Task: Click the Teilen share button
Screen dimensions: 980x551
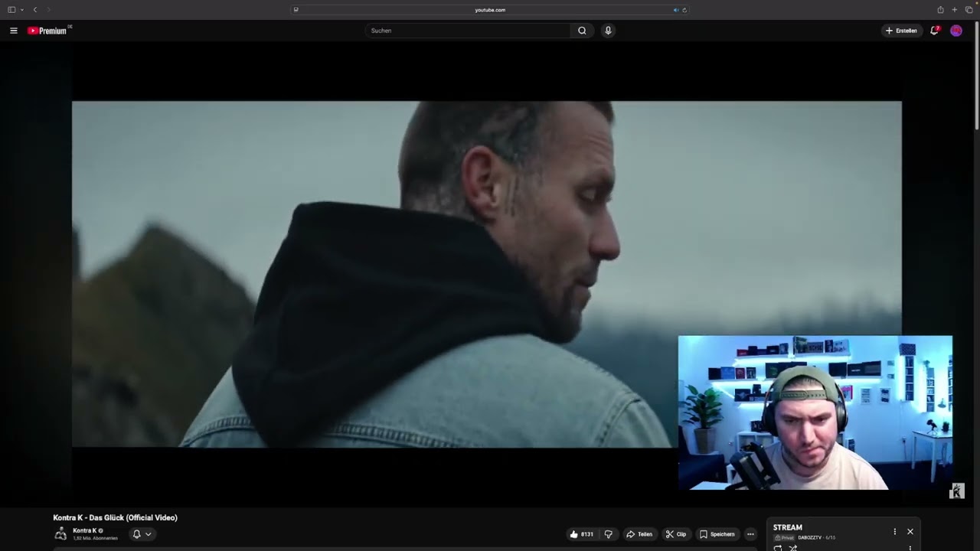Action: click(x=639, y=534)
